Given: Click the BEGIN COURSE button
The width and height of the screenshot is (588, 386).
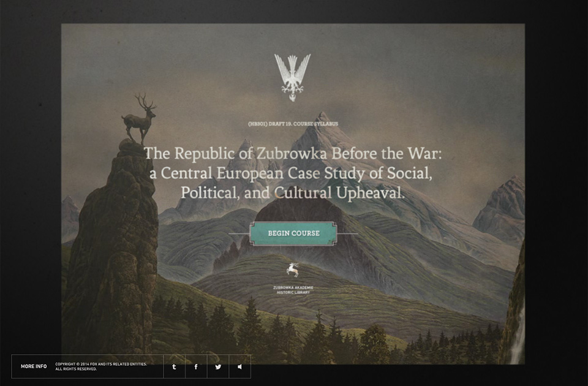Looking at the screenshot, I should [293, 233].
